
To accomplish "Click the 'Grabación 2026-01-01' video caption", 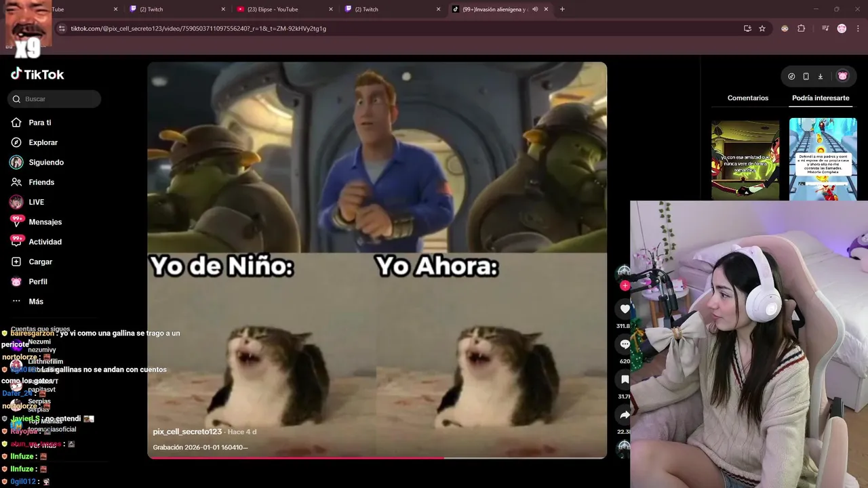I will click(x=200, y=447).
